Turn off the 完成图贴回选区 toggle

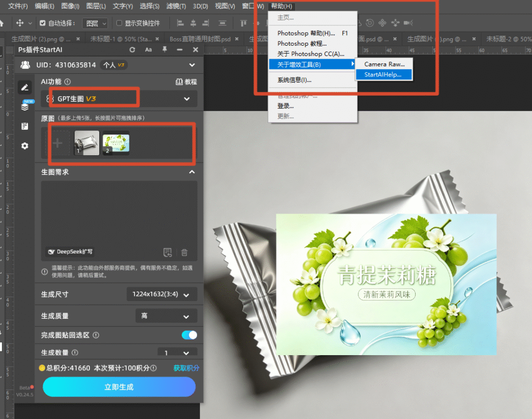tap(189, 335)
